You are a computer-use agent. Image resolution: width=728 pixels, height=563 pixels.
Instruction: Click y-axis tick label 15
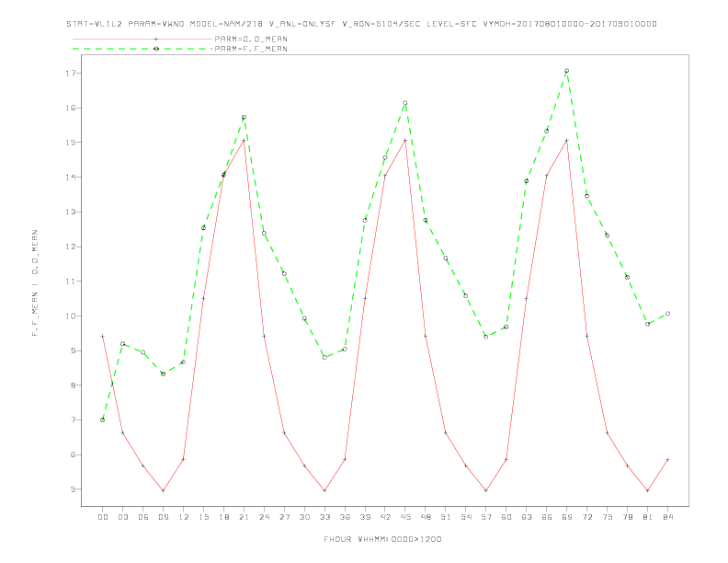click(x=70, y=143)
